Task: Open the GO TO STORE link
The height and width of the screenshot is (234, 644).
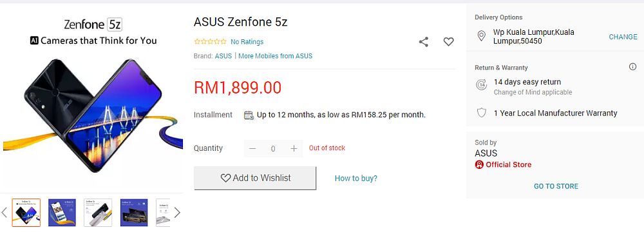Action: [x=556, y=186]
